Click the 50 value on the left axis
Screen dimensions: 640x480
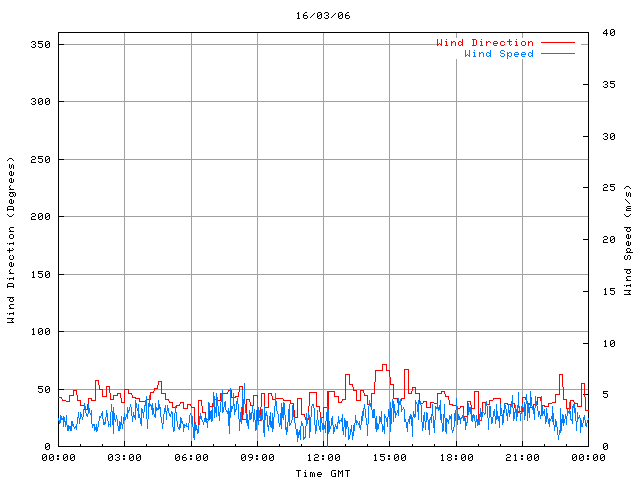click(x=44, y=390)
